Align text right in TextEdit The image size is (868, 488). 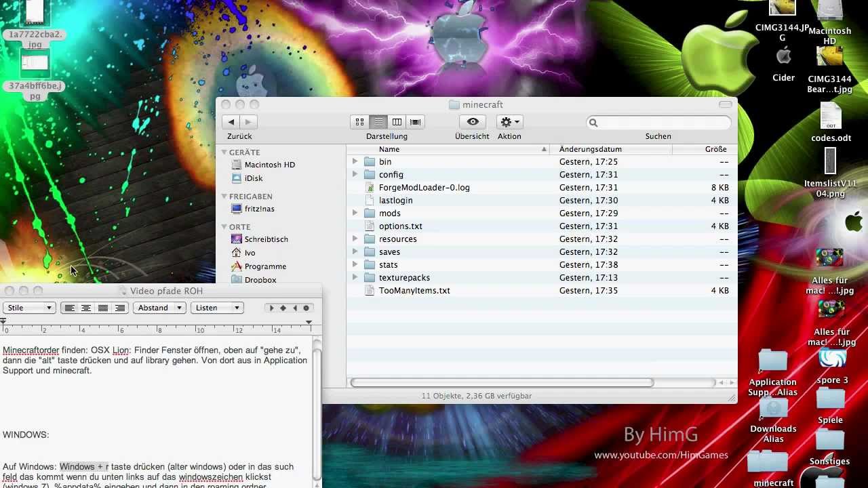coord(120,308)
